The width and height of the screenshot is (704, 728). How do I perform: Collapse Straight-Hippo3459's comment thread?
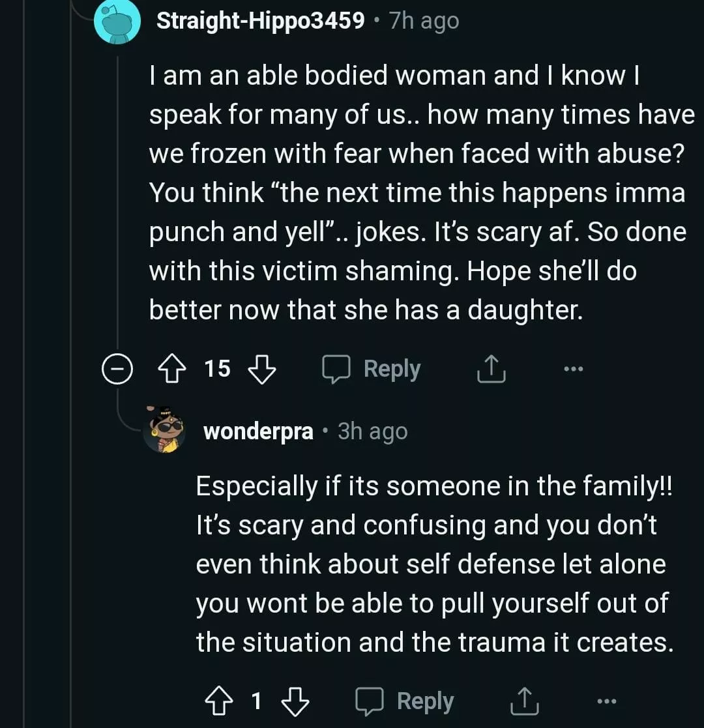tap(117, 370)
